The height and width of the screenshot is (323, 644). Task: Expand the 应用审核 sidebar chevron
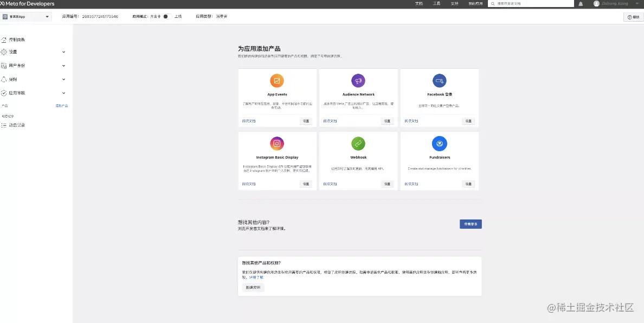point(63,93)
